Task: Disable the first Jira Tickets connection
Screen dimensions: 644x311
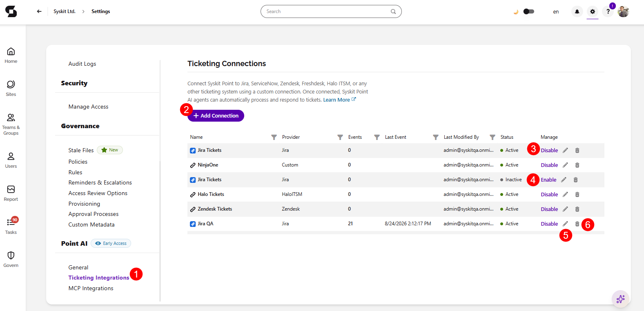Action: [x=549, y=150]
